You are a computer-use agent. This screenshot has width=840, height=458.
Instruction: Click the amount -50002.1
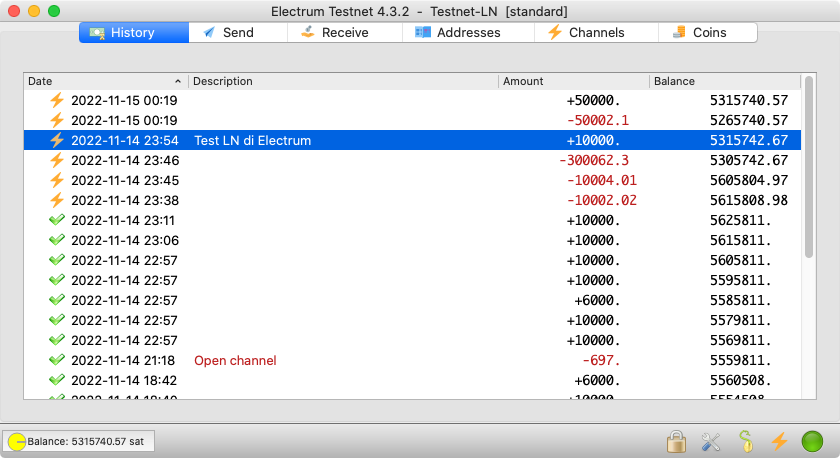598,120
